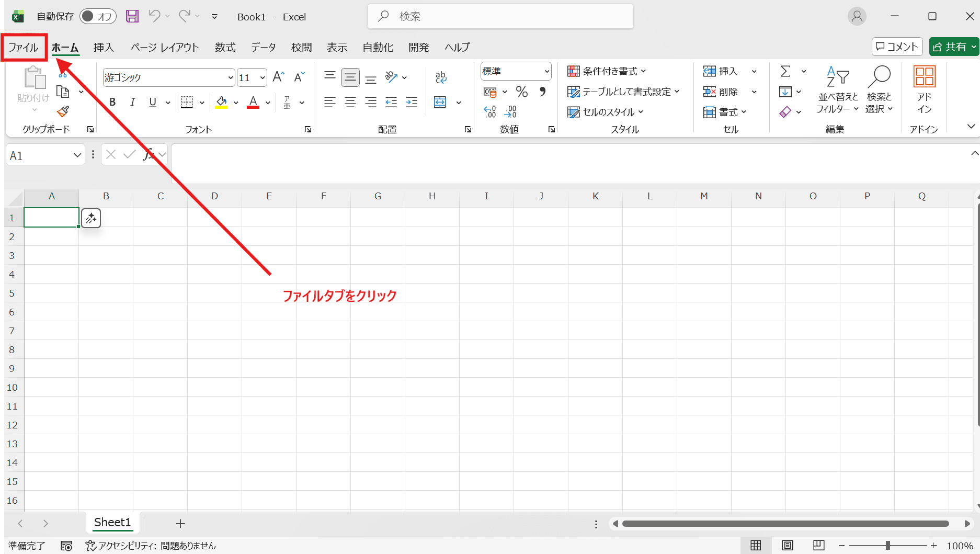Click the Format Painter brush icon

tap(63, 111)
